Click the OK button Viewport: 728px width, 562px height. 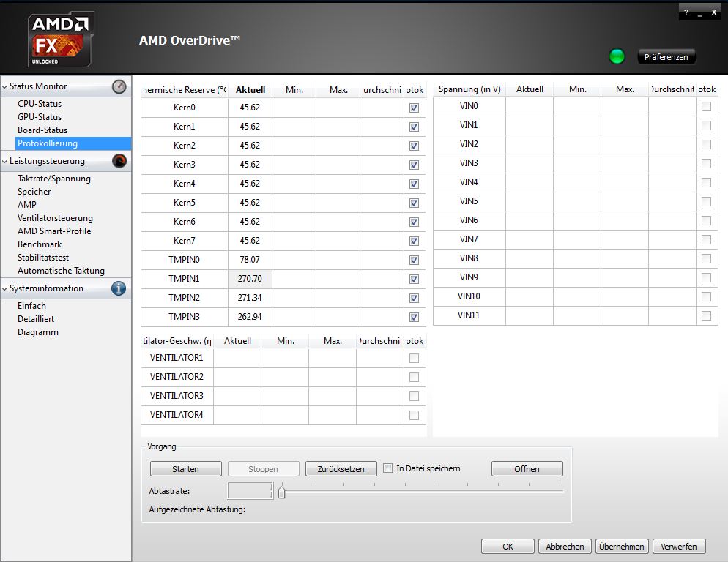pyautogui.click(x=508, y=546)
